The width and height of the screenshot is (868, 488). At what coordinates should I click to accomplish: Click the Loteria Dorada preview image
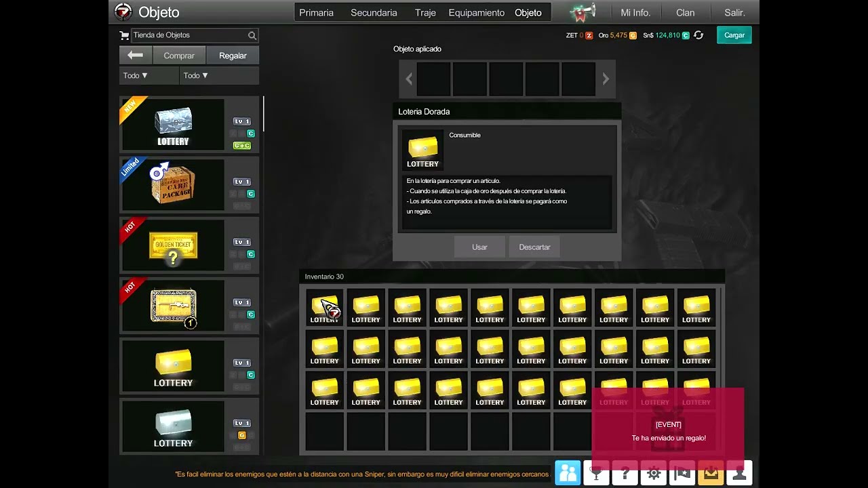tap(422, 150)
